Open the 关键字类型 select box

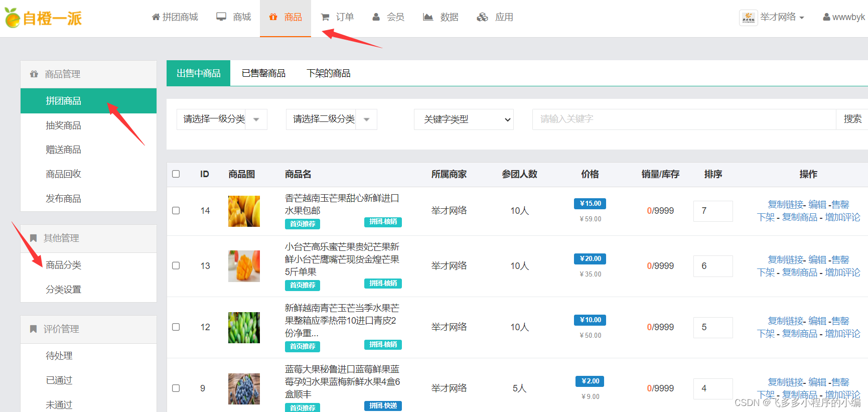(464, 119)
